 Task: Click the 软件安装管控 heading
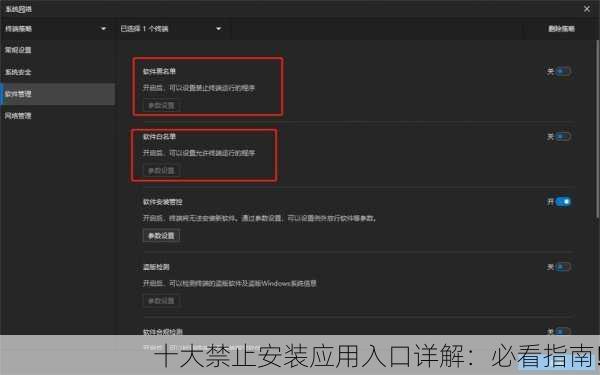click(163, 202)
